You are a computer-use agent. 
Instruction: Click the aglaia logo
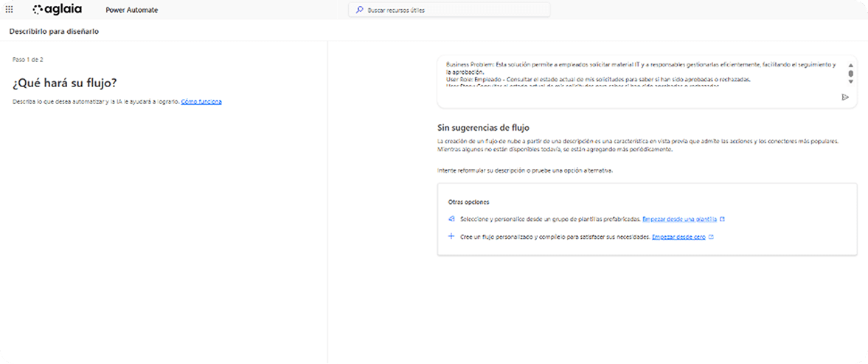coord(58,10)
